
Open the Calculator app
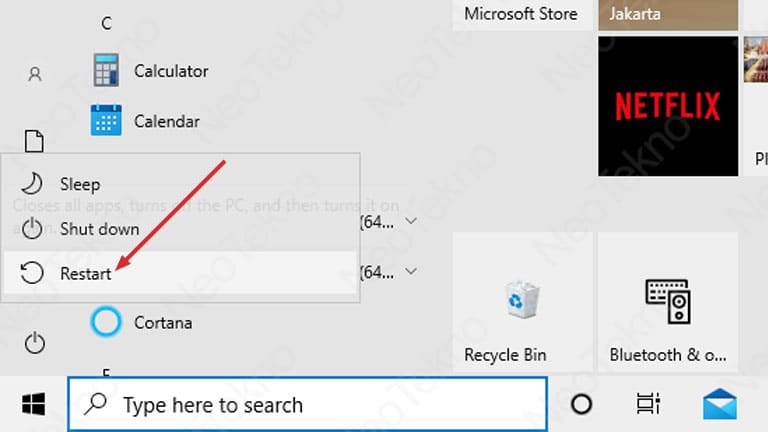coord(150,71)
